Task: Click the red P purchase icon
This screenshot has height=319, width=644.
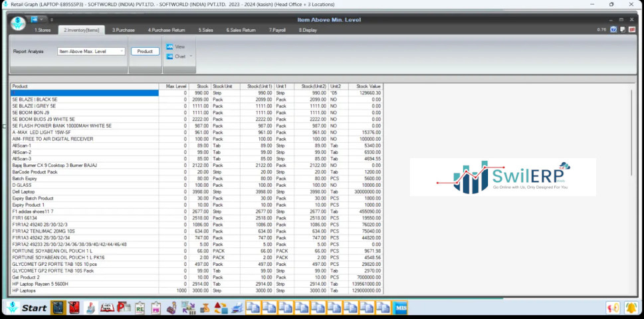Action: point(123,308)
